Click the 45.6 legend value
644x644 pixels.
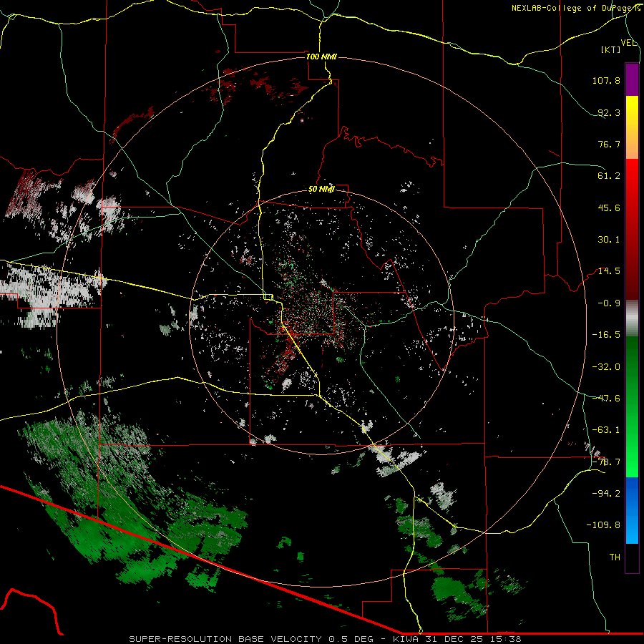pos(609,208)
